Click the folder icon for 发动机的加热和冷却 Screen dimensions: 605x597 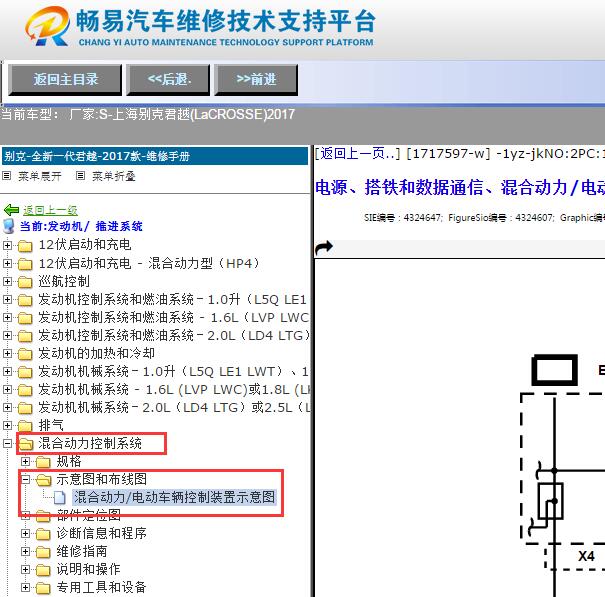coord(25,354)
